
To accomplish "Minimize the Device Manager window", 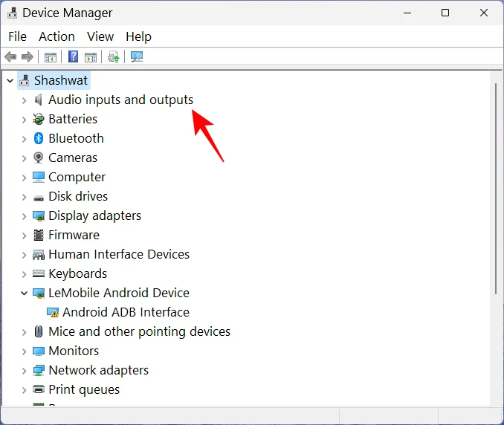I will pos(407,13).
